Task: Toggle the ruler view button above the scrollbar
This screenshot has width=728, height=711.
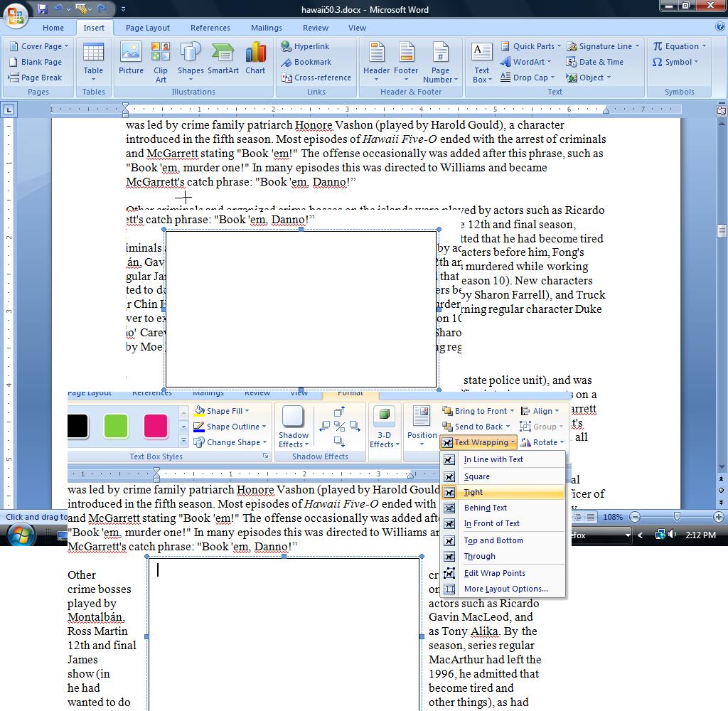Action: click(x=722, y=110)
